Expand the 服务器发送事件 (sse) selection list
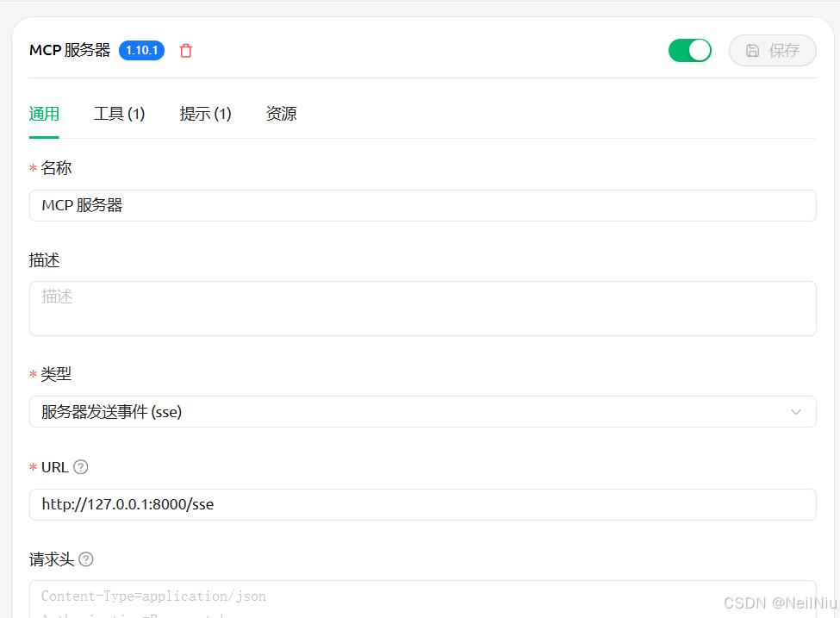Screen dimensions: 840x618 [x=423, y=412]
